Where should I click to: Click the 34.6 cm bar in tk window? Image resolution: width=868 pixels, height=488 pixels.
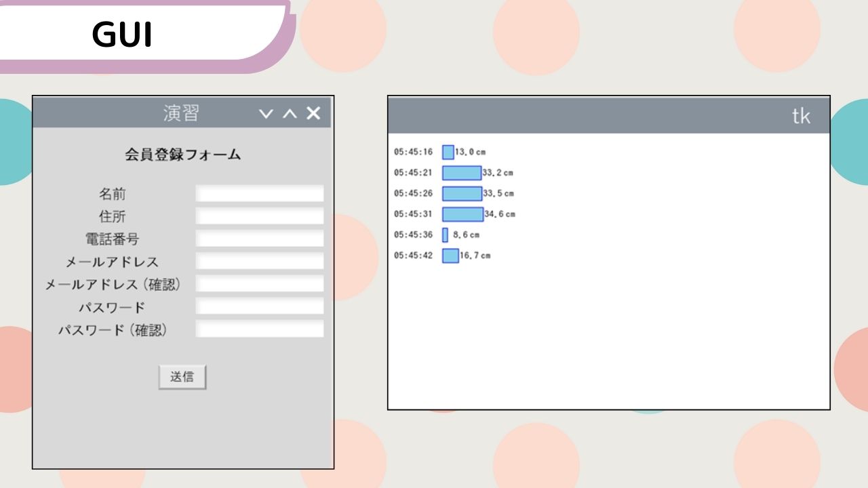(x=463, y=214)
